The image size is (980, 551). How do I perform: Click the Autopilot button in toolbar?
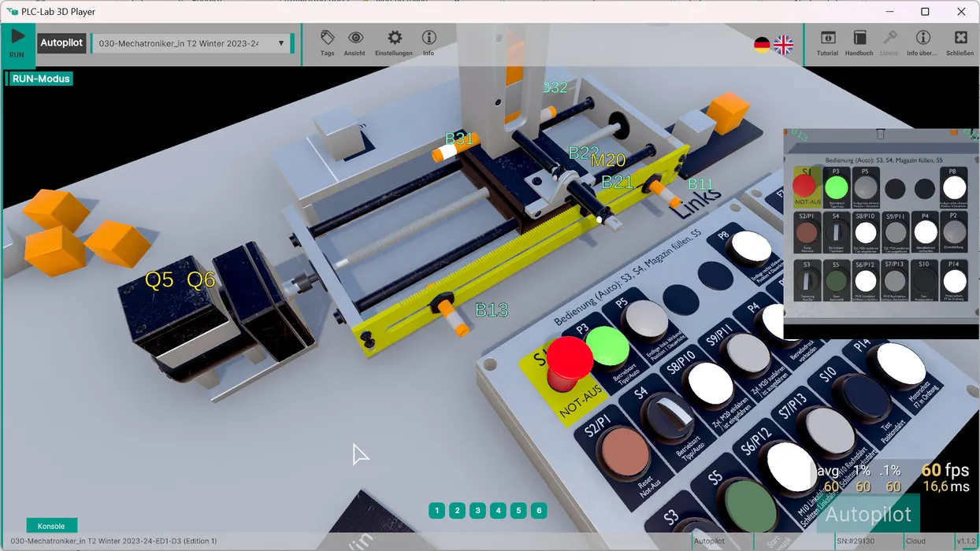[x=61, y=43]
